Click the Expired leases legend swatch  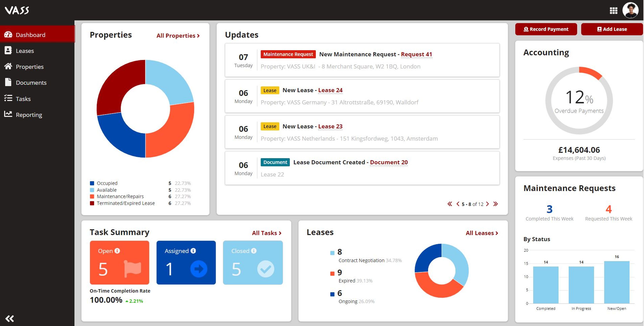[332, 273]
